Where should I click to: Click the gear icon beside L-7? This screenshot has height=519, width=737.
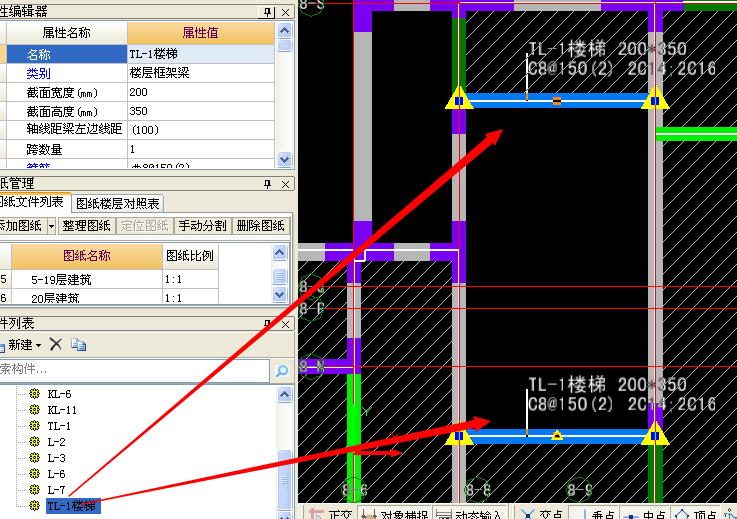(x=34, y=489)
